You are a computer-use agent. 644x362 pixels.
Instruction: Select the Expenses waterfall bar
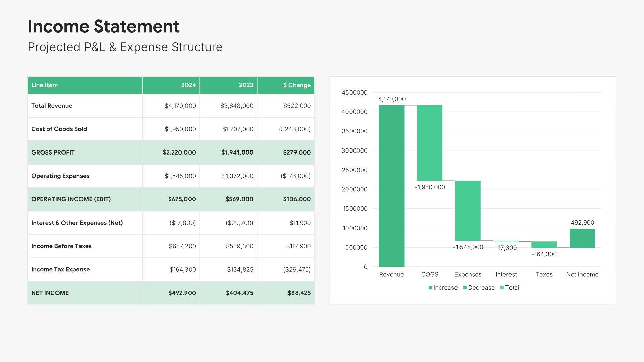468,210
